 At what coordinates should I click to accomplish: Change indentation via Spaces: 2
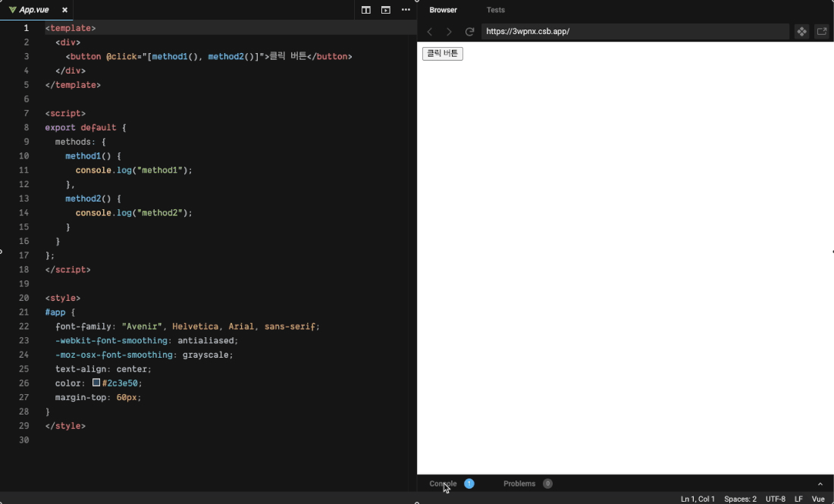[741, 499]
